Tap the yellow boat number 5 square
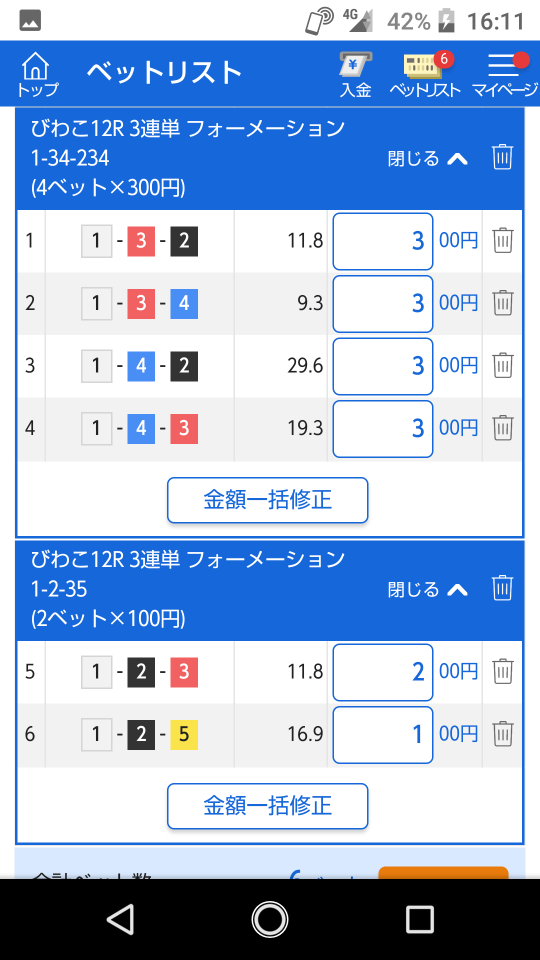 pos(184,735)
